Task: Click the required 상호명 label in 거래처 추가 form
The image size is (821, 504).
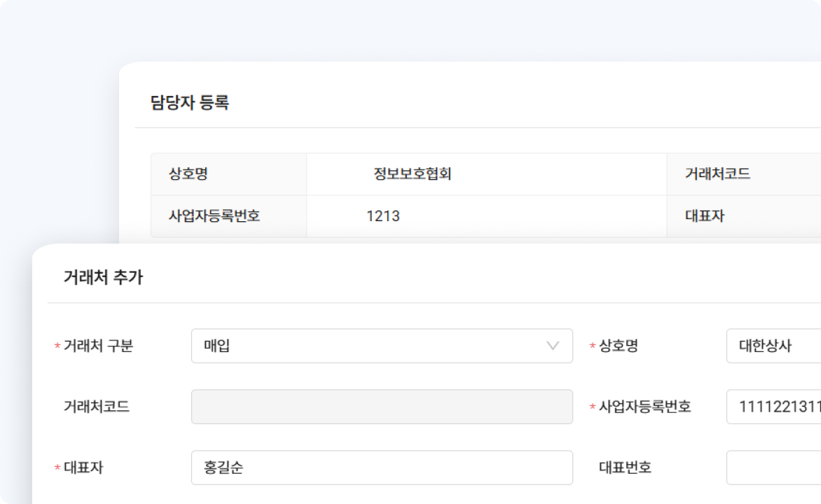Action: (618, 346)
